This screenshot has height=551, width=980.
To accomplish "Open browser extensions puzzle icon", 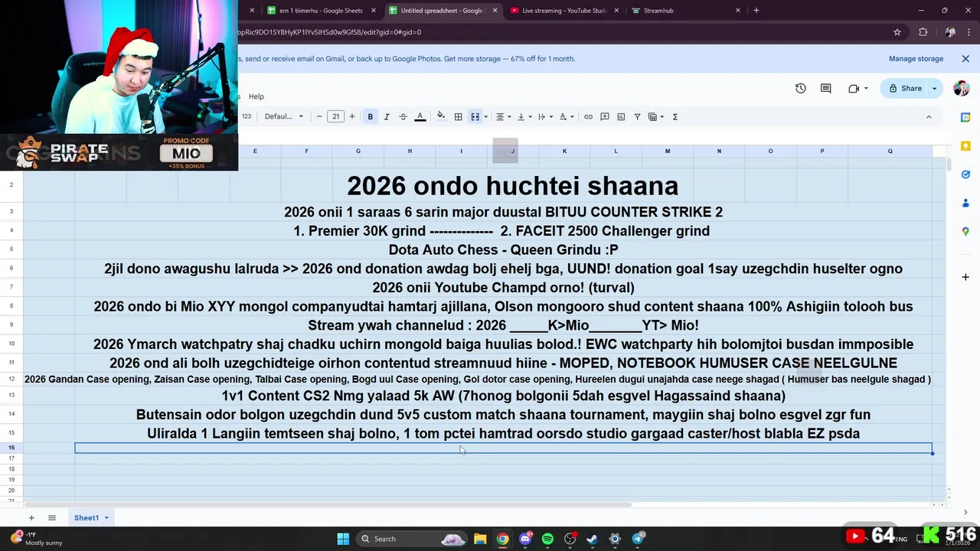I will [923, 32].
